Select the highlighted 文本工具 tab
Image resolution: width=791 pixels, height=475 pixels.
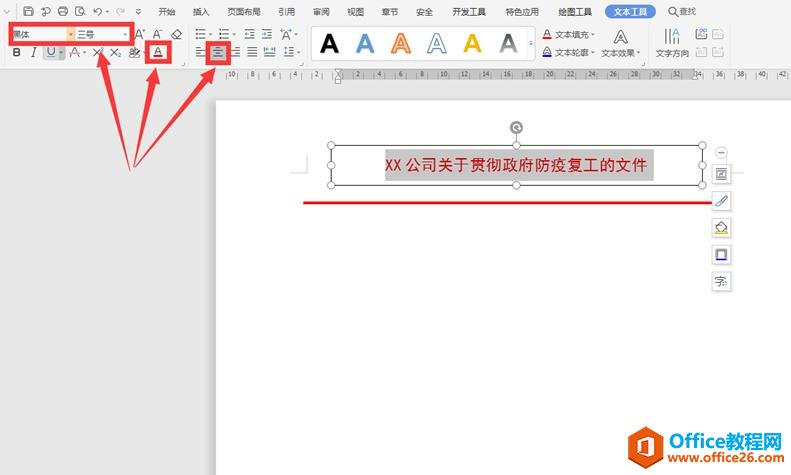[x=630, y=12]
